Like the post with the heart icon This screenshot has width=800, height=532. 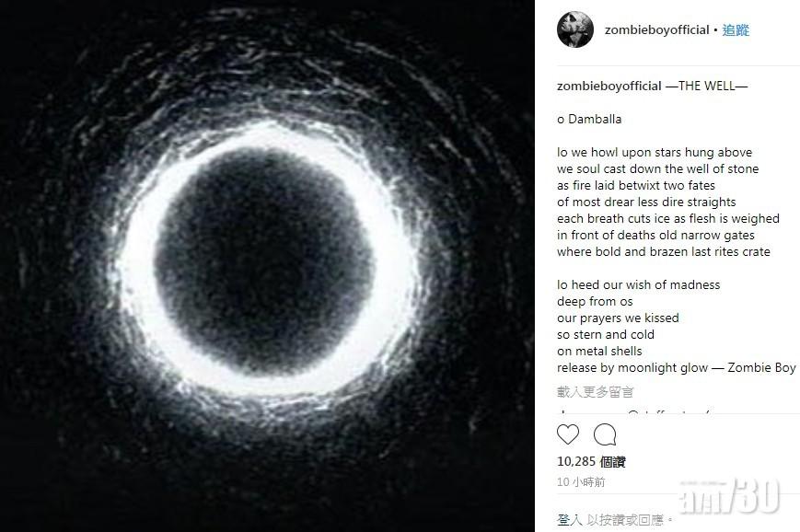click(x=568, y=434)
